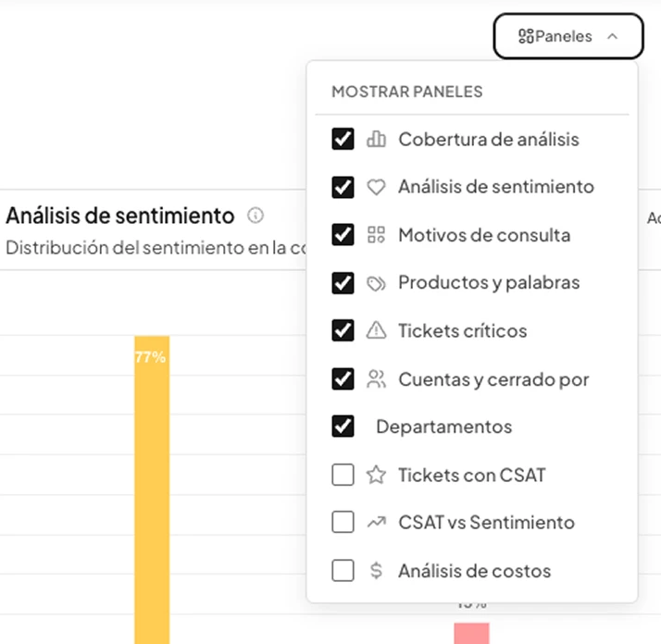Click the star icon beside Tickets con CSAT

click(x=376, y=476)
